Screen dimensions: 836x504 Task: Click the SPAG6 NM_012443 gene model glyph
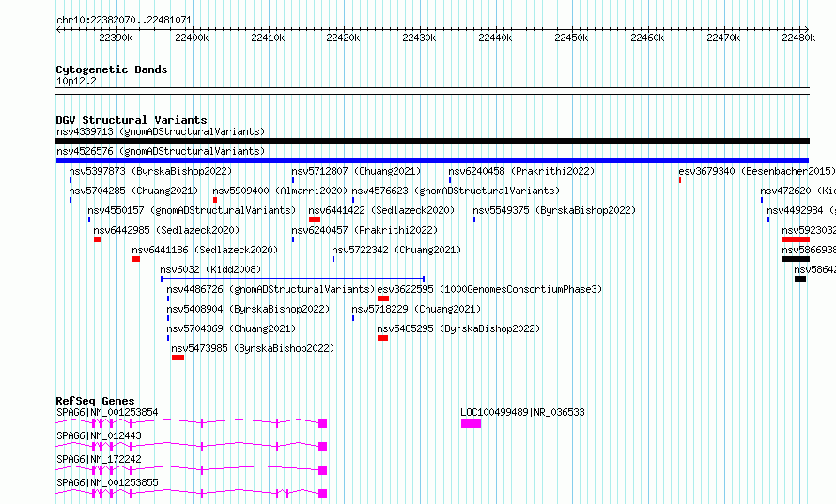(x=192, y=447)
